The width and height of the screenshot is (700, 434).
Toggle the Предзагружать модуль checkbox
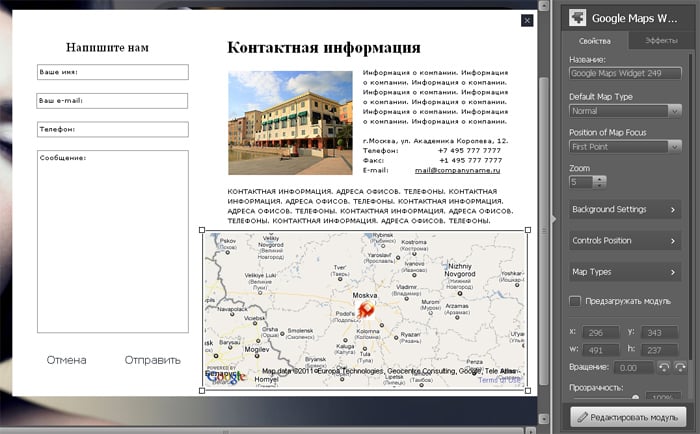click(575, 301)
